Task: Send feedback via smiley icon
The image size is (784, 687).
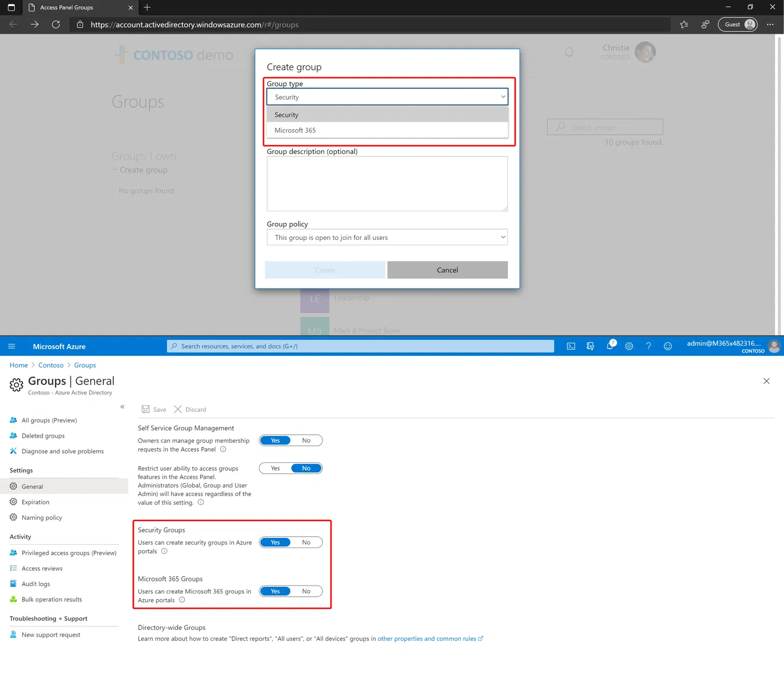Action: click(668, 346)
